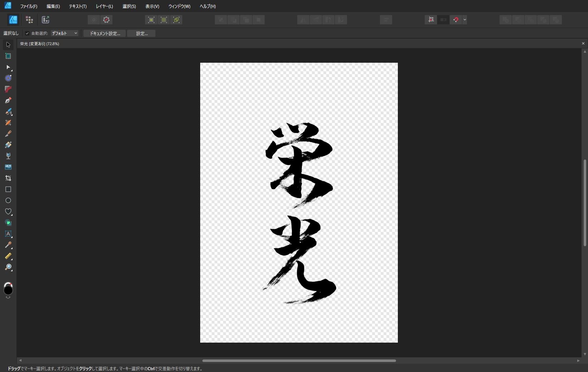This screenshot has width=588, height=372.
Task: Expand the Heart shape tool flyout
Action: click(8, 212)
